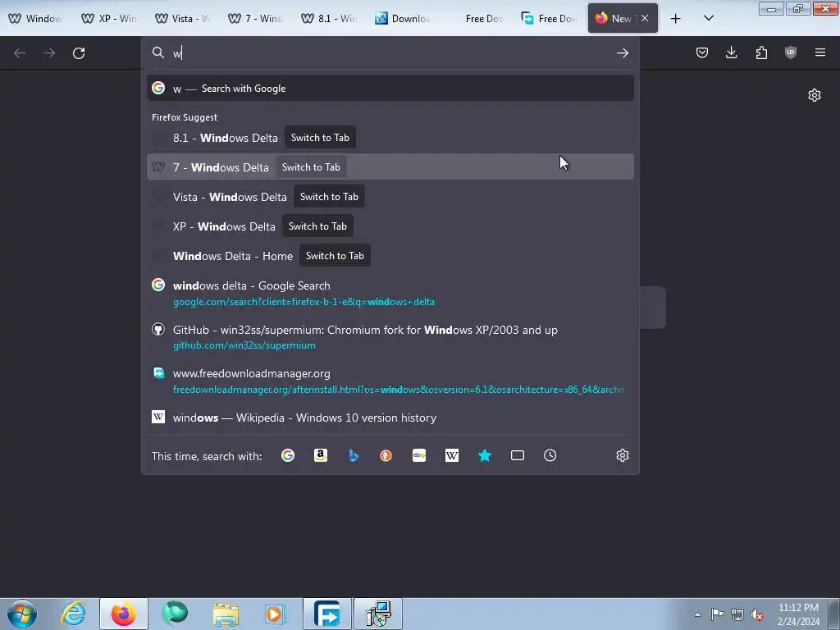This screenshot has width=840, height=630.
Task: Open the Firefox hamburger menu
Action: (x=820, y=52)
